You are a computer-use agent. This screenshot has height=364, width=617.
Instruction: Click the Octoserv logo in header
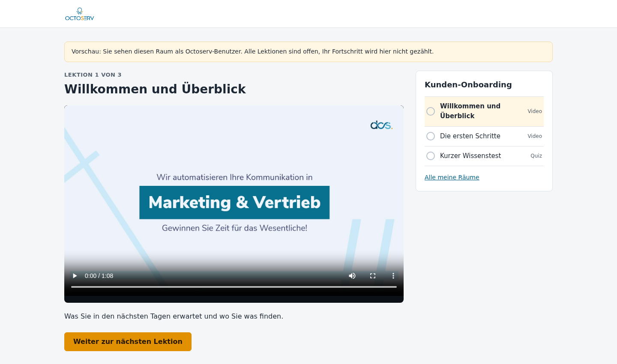tap(80, 14)
